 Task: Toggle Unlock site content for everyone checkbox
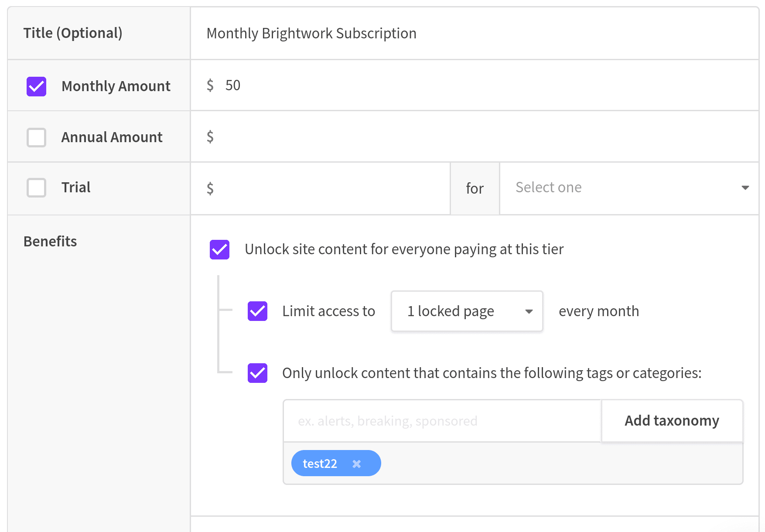pyautogui.click(x=219, y=249)
